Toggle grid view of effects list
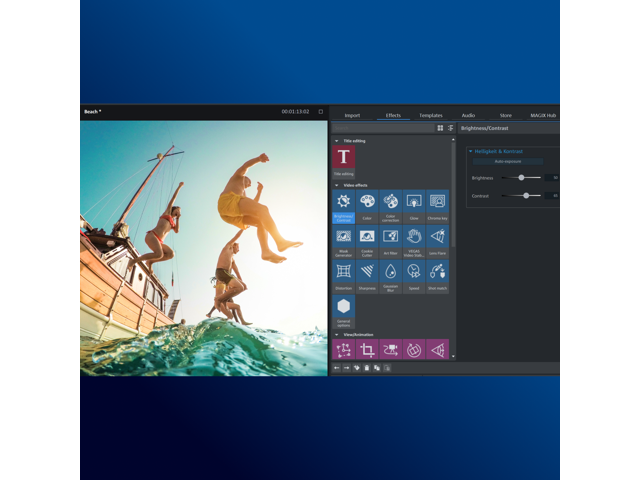The width and height of the screenshot is (640, 480). [440, 128]
